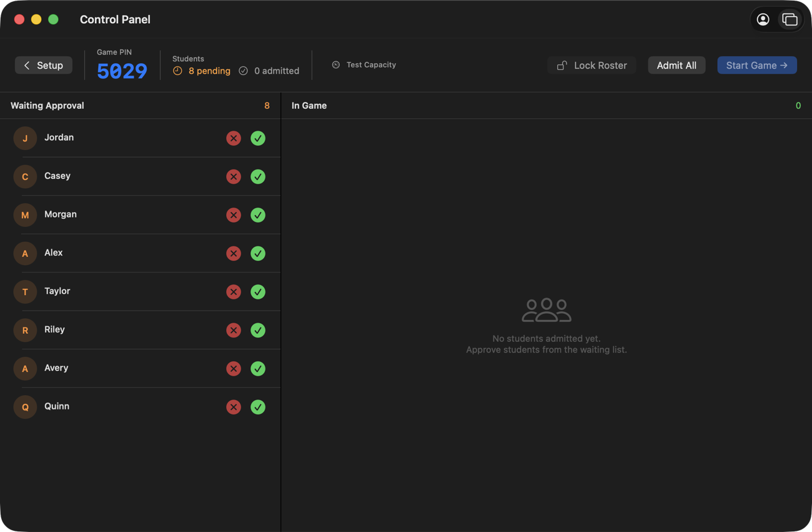Image resolution: width=812 pixels, height=532 pixels.
Task: Click the Students label
Action: click(x=188, y=59)
